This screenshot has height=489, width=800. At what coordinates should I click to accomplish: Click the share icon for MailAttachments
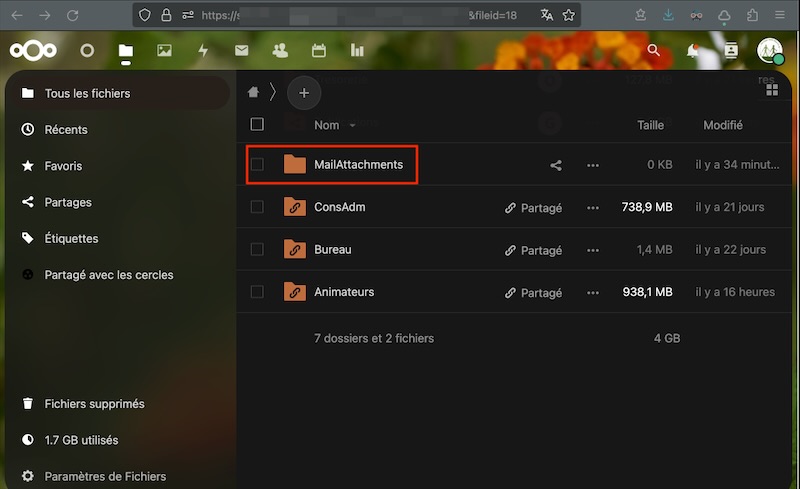click(556, 165)
